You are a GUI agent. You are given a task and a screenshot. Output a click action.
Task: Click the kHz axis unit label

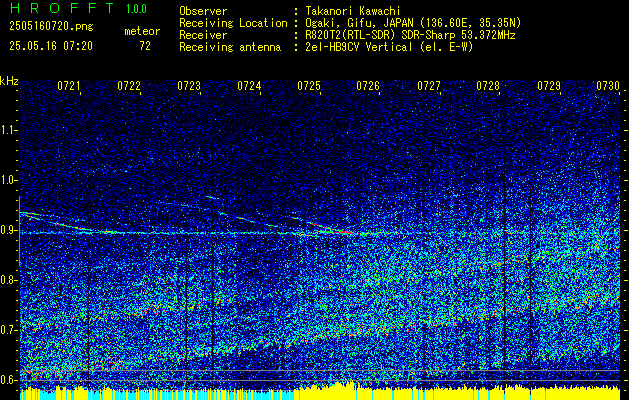[x=9, y=81]
